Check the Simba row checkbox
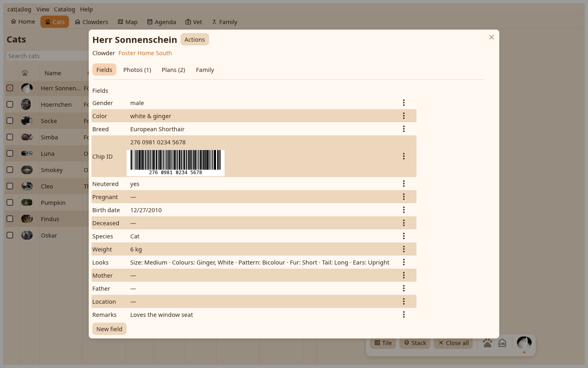Viewport: 588px width, 368px height. [10, 137]
